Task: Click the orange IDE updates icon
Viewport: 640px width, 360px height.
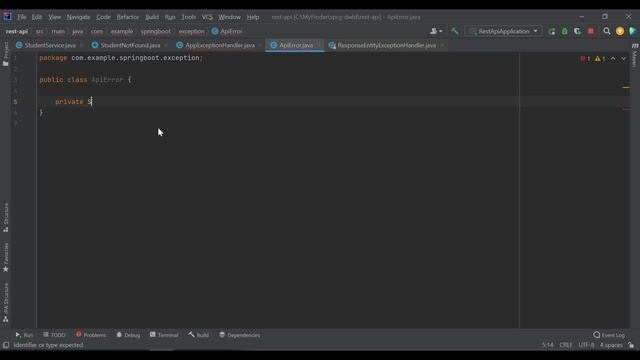Action: 620,31
